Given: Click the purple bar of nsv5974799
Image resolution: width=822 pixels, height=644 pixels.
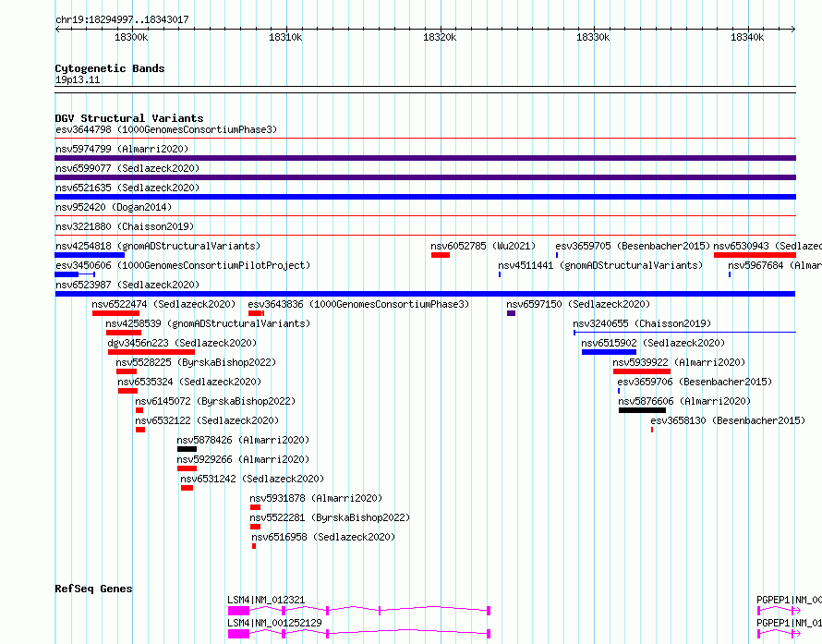Looking at the screenshot, I should (x=425, y=158).
